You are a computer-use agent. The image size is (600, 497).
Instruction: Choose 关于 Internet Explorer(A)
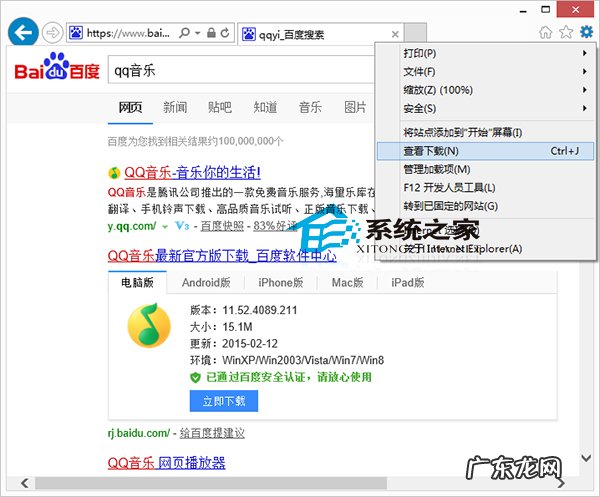pyautogui.click(x=485, y=249)
